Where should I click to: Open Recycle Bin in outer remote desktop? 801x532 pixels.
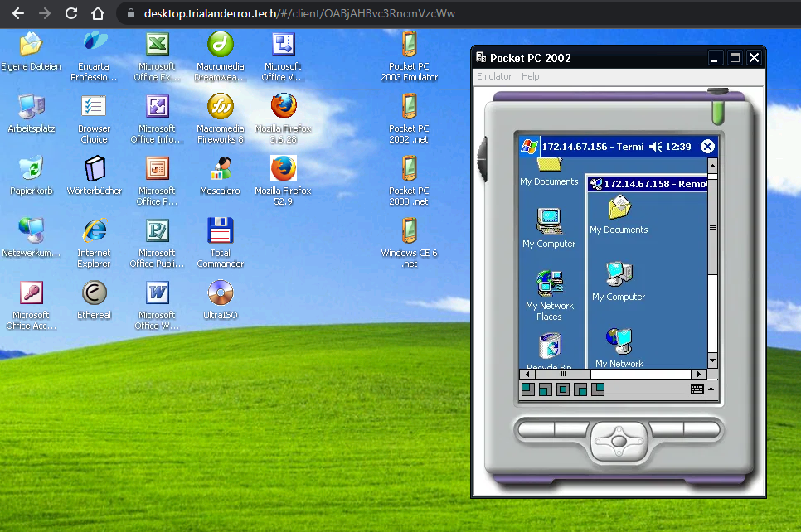click(550, 351)
